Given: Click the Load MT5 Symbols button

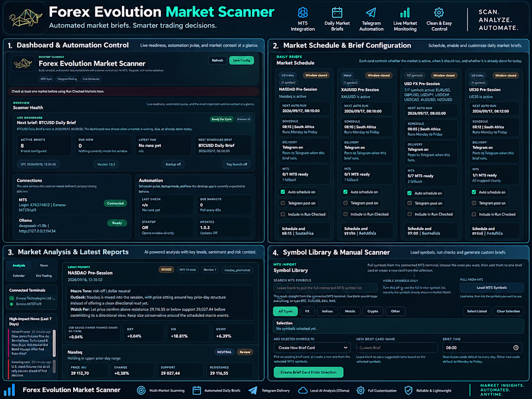Looking at the screenshot, I should 492,288.
